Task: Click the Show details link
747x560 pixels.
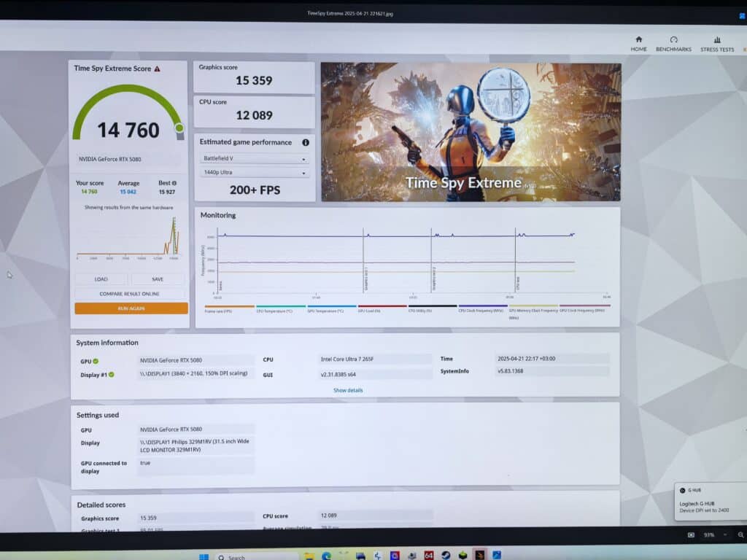Action: click(348, 391)
